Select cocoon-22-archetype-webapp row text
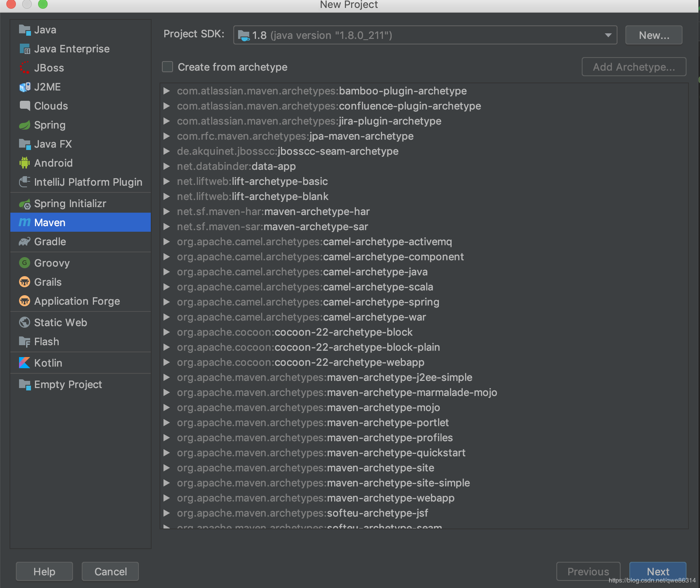The height and width of the screenshot is (588, 700). click(301, 362)
